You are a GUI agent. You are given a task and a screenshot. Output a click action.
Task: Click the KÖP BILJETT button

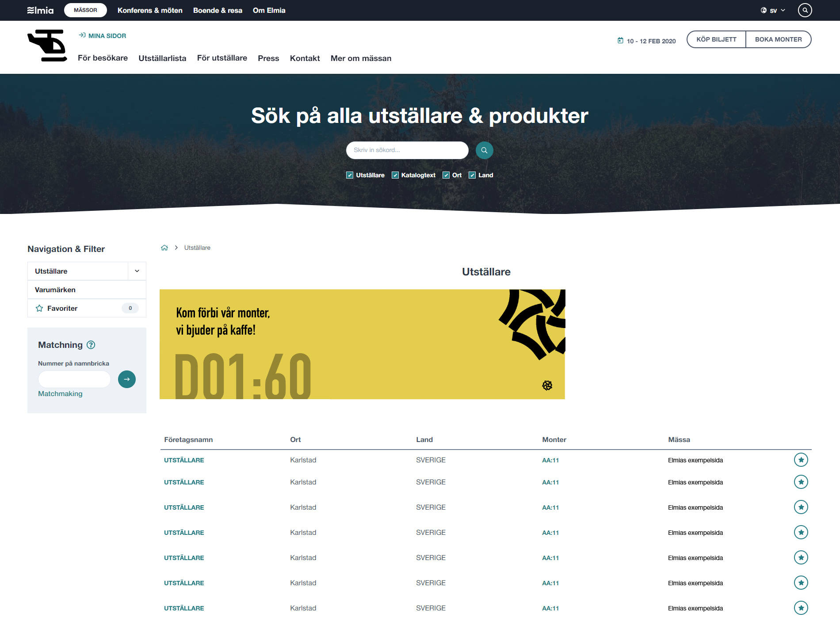click(x=716, y=39)
